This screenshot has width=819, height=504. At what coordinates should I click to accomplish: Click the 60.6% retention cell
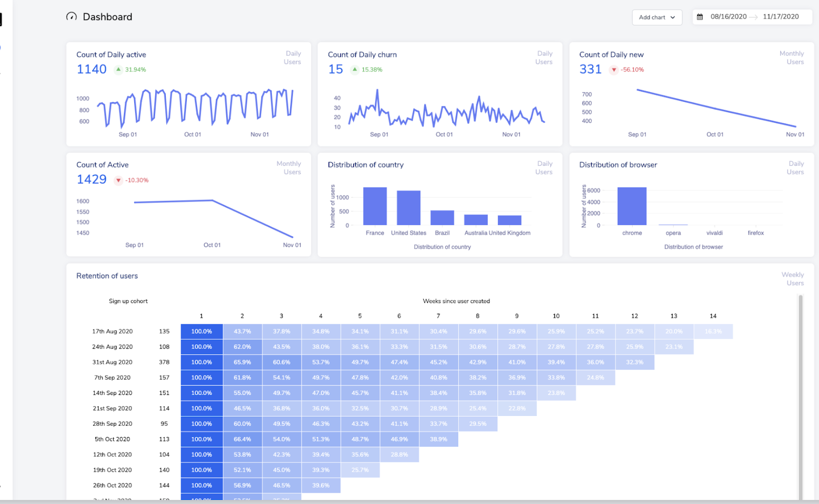(282, 362)
